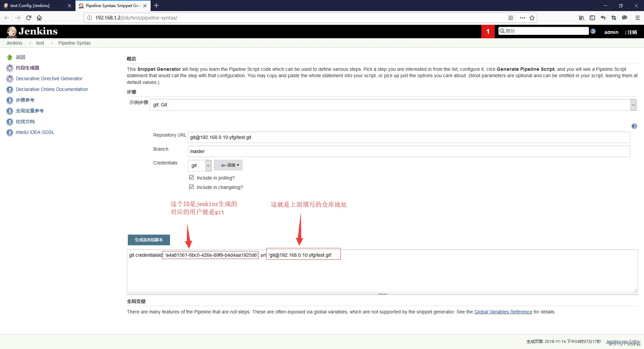Screen dimensions: 644x349
Task: Click the Jenkins breadcrumb link
Action: click(x=14, y=43)
